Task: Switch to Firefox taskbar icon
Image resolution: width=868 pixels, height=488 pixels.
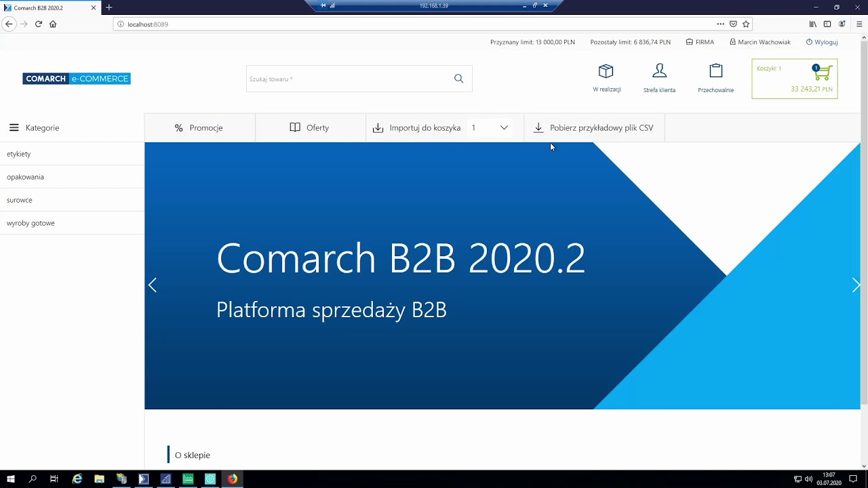Action: [232, 479]
